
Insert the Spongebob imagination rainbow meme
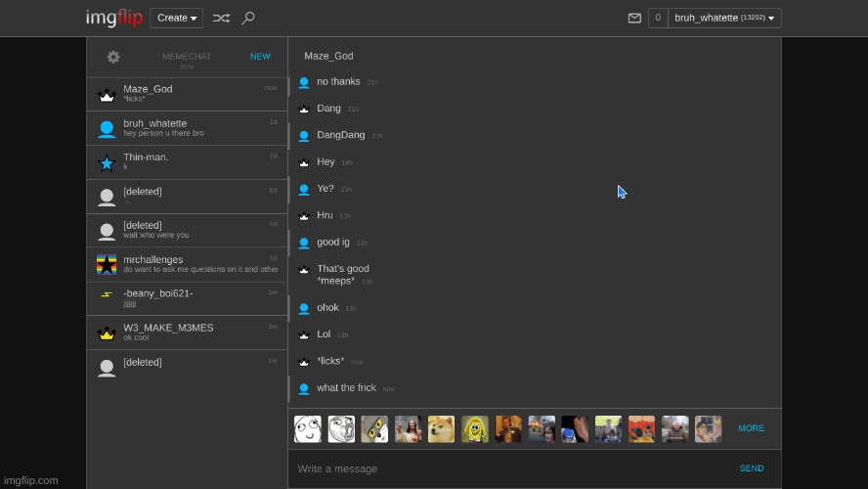coord(475,429)
